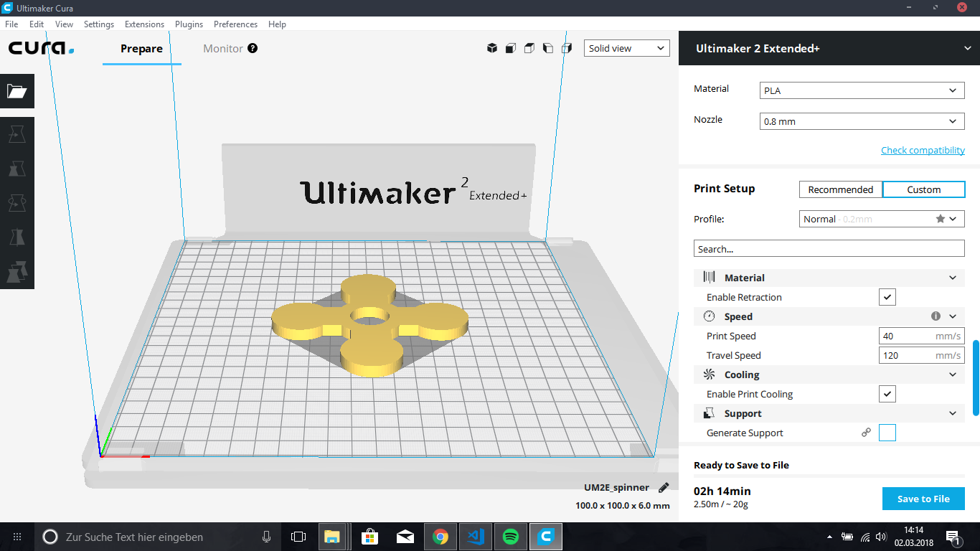Switch camera to left side view cube
The height and width of the screenshot is (551, 980).
(x=548, y=48)
